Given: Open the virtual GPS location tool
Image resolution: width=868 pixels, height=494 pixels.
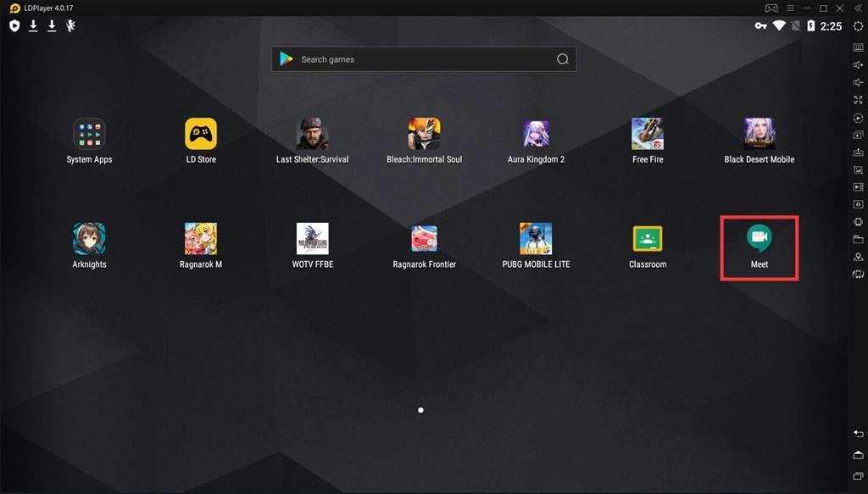Looking at the screenshot, I should coord(857,257).
